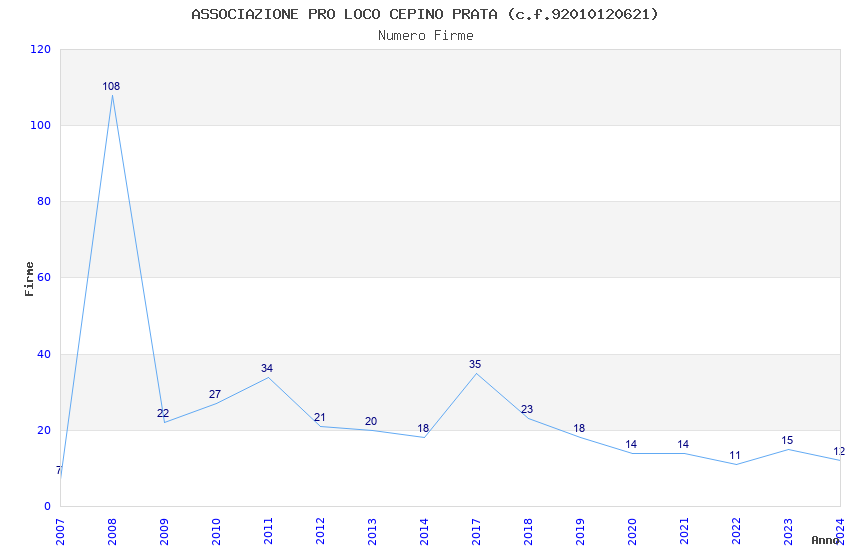Select the 2018 year label on x-axis
The width and height of the screenshot is (850, 550).
(529, 532)
